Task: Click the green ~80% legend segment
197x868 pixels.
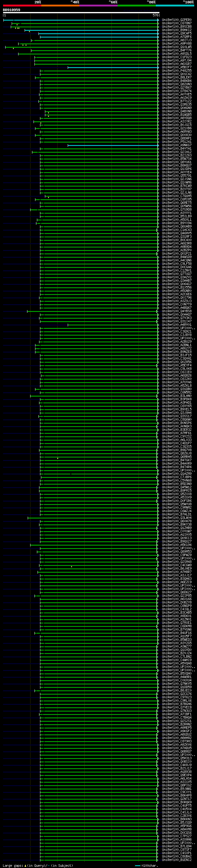Action: coord(137,6)
